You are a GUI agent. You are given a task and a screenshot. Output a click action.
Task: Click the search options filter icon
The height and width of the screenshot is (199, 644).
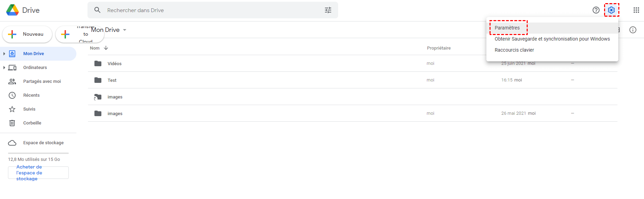click(328, 10)
